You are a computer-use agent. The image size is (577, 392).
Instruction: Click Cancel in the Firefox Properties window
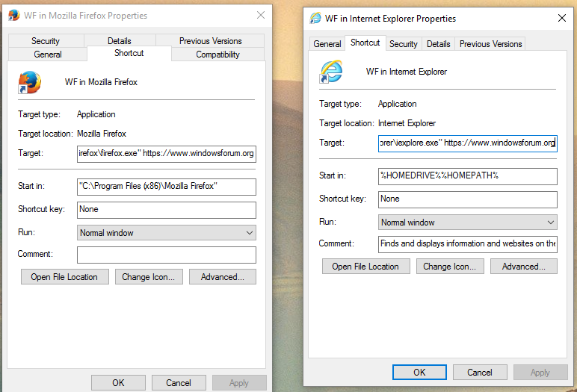click(x=179, y=383)
